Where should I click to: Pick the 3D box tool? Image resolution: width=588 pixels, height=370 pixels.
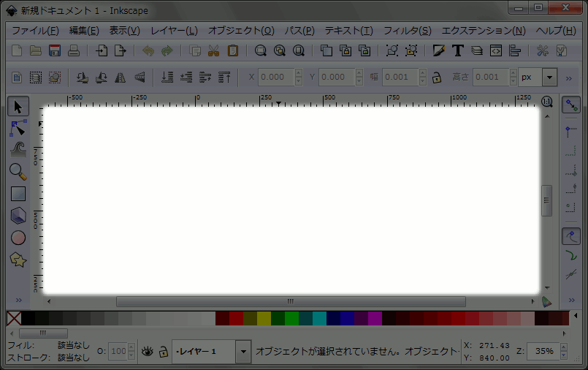[18, 216]
